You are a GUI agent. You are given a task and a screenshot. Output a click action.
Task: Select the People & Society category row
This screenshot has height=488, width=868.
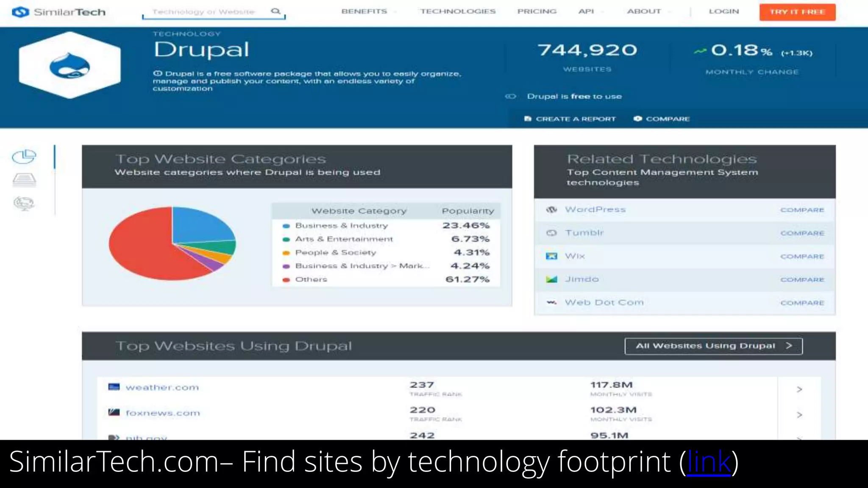pos(386,252)
